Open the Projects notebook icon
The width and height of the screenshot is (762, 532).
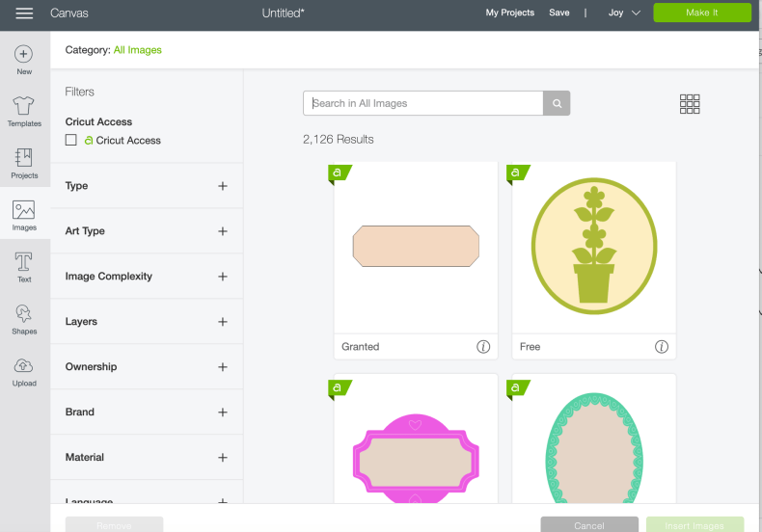click(24, 157)
